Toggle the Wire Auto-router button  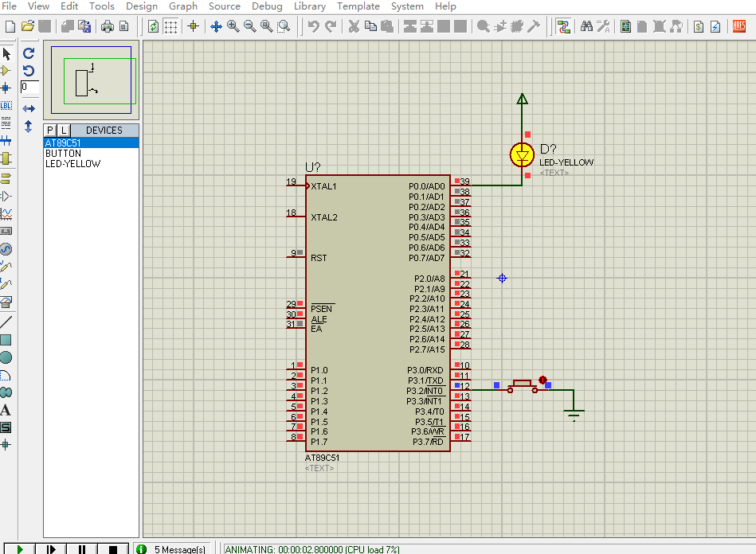(x=563, y=26)
